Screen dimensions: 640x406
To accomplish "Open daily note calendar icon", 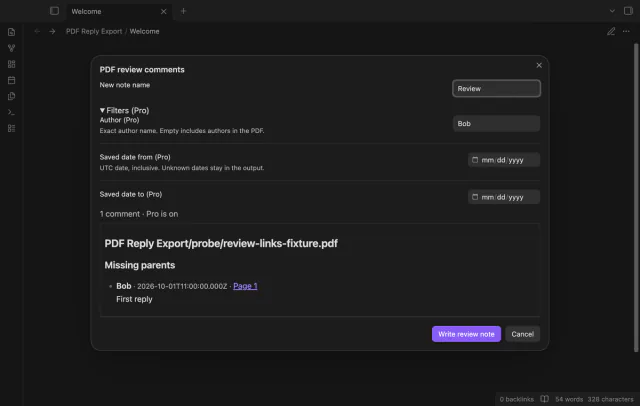I will pos(11,80).
